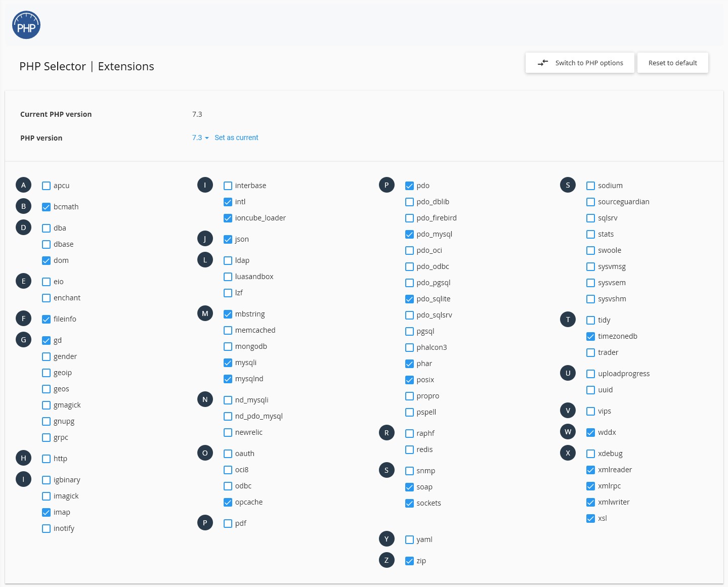The image size is (728, 587).
Task: Click the letter Y group badge
Action: (x=387, y=539)
